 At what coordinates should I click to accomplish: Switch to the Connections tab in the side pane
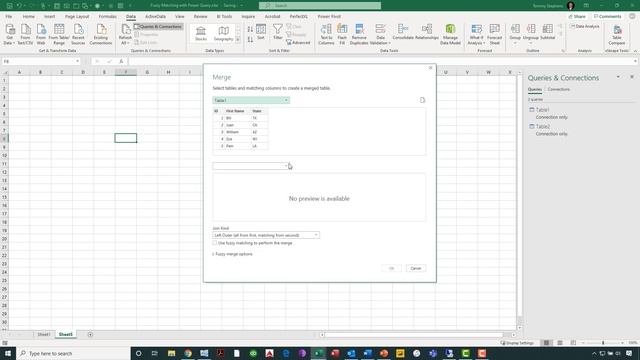(558, 89)
